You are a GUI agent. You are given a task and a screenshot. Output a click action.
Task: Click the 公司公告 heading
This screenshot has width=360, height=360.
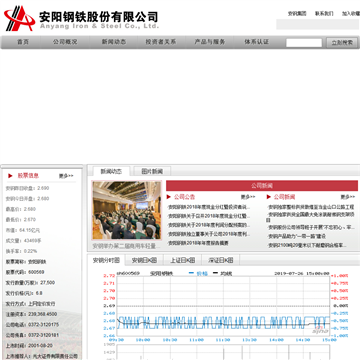[184, 197]
